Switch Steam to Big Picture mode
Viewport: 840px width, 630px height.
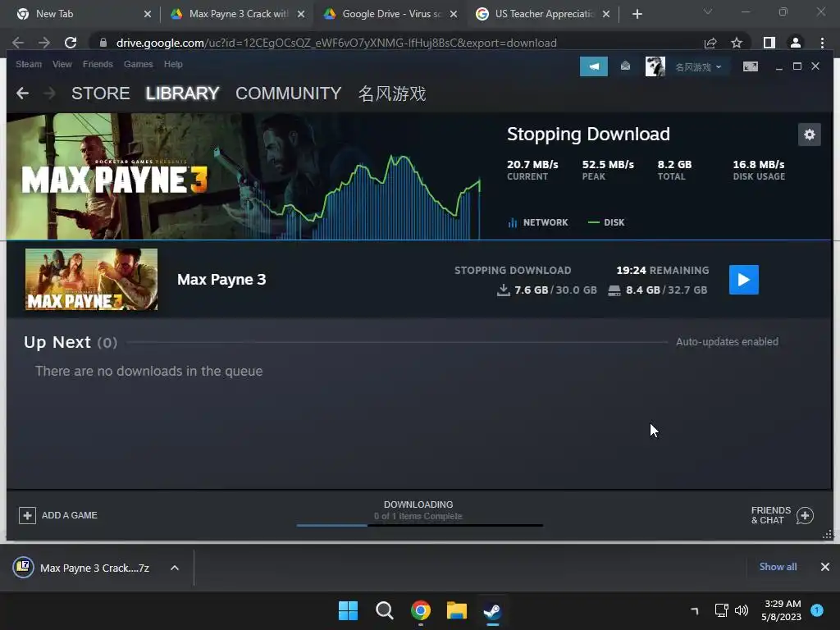click(750, 66)
